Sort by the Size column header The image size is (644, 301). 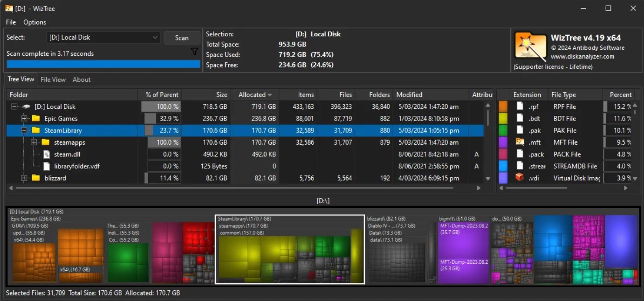click(x=206, y=94)
